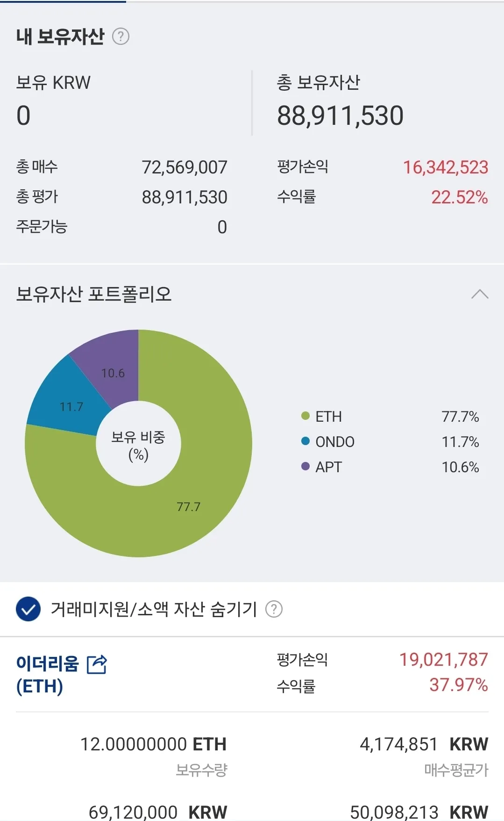Open help icon beside 내 보유자산
The width and height of the screenshot is (504, 821).
121,36
